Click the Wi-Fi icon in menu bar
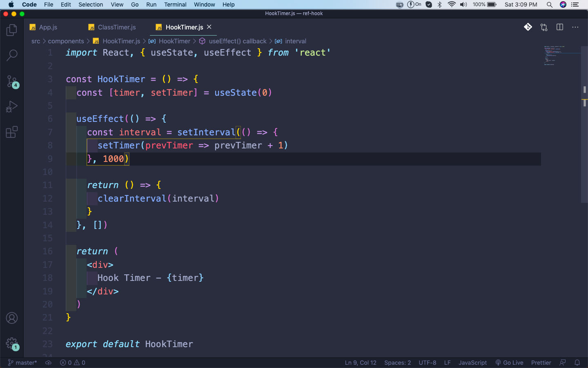Viewport: 588px width, 368px height. click(452, 4)
